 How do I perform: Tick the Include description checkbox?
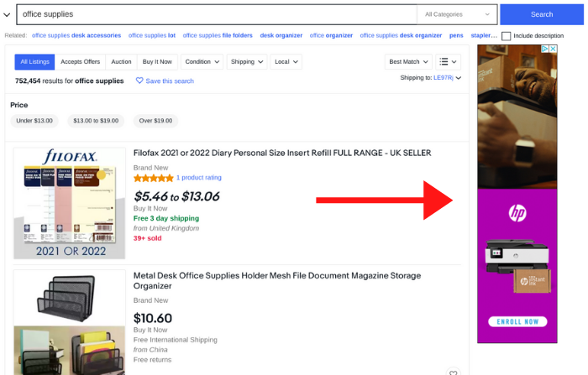[x=507, y=36]
